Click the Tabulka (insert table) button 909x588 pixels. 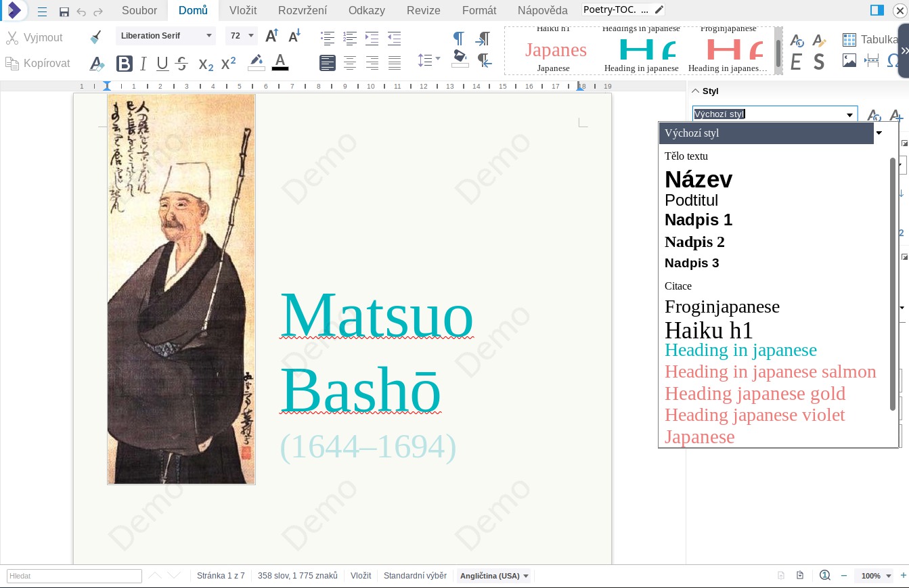click(x=870, y=39)
